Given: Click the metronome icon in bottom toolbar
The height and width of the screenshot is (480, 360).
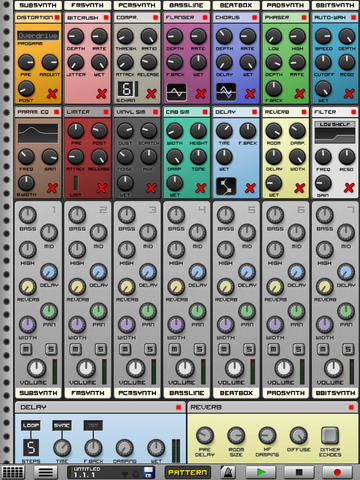Looking at the screenshot, I should pyautogui.click(x=228, y=472).
